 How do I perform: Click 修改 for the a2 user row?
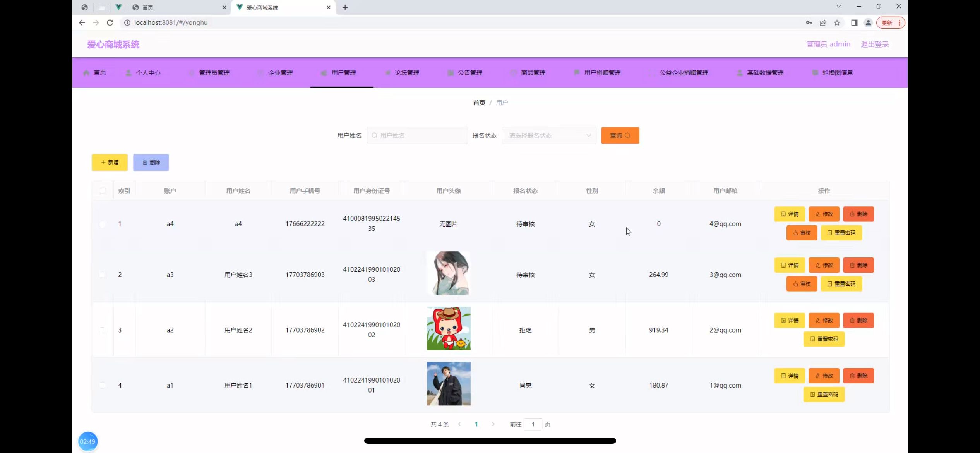824,321
